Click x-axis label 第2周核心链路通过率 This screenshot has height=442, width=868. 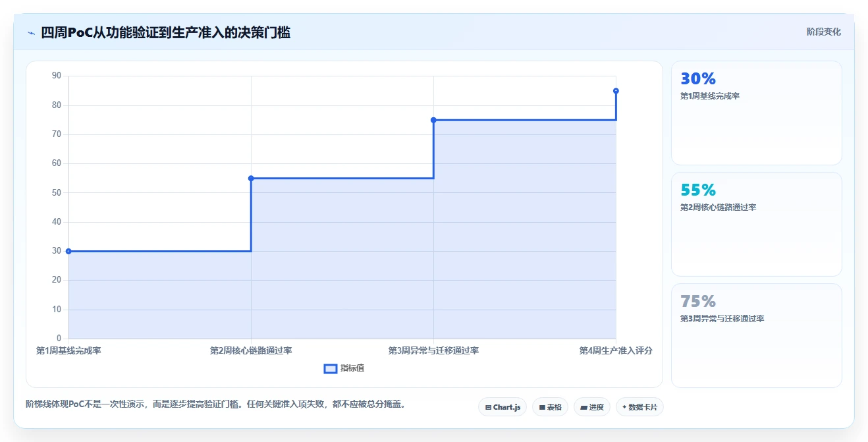pyautogui.click(x=251, y=350)
